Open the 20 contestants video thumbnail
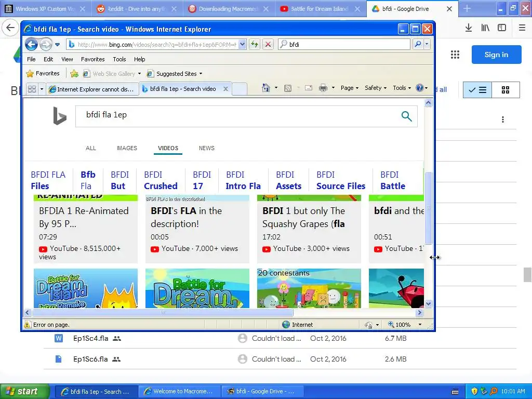Image resolution: width=532 pixels, height=399 pixels. [x=309, y=288]
